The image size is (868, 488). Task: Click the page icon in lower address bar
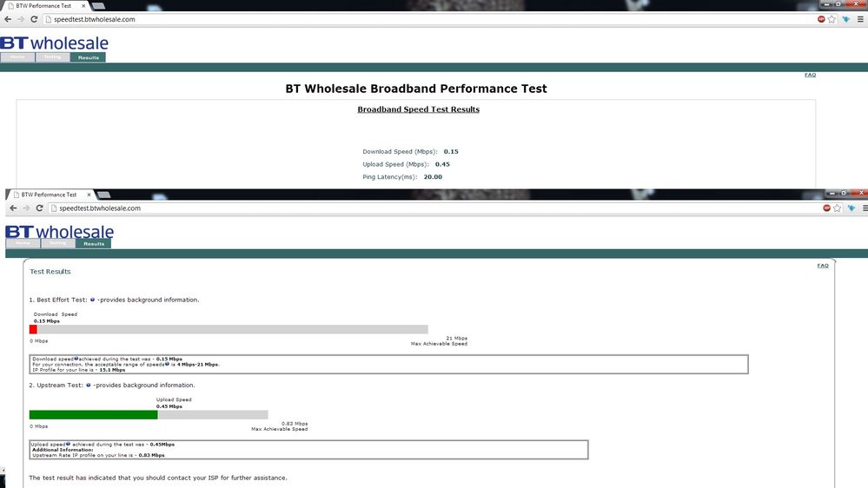click(54, 208)
